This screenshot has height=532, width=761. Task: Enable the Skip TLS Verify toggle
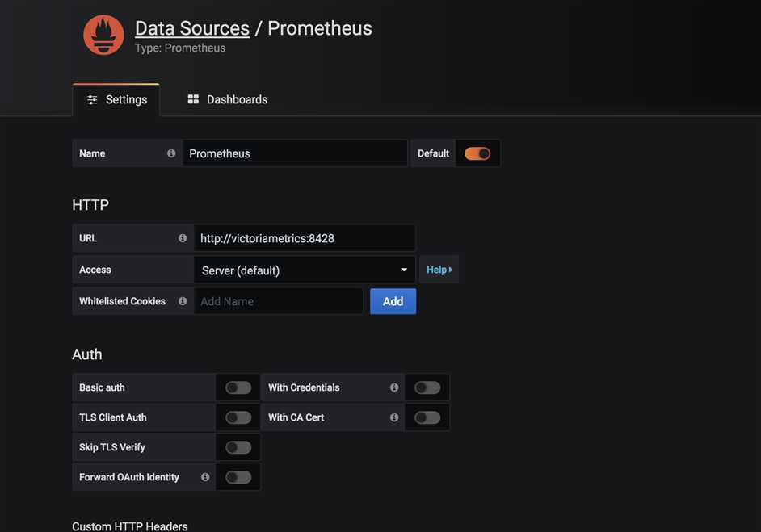(x=238, y=447)
